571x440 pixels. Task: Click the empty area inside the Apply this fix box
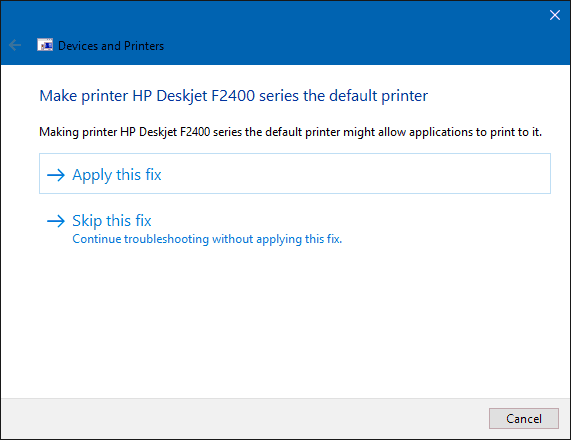[x=357, y=174]
